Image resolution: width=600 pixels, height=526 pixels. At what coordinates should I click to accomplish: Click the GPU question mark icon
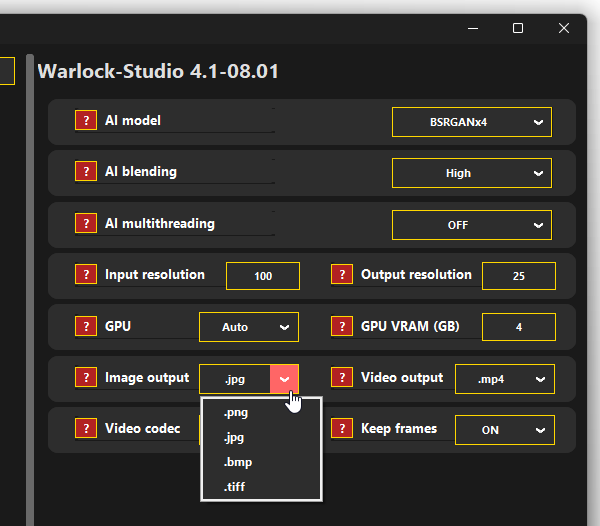coord(86,327)
